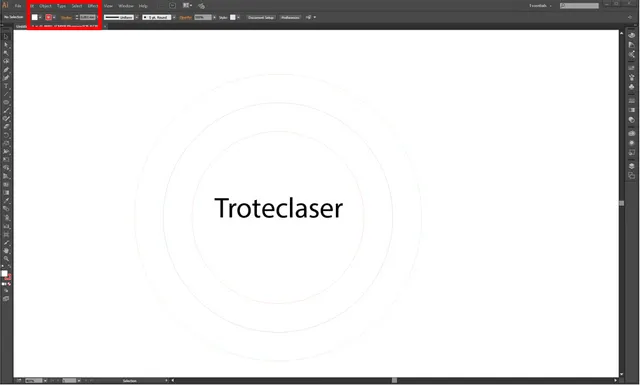Viewport: 640px width, 385px height.
Task: Click the Style swatch in control bar
Action: click(x=233, y=18)
